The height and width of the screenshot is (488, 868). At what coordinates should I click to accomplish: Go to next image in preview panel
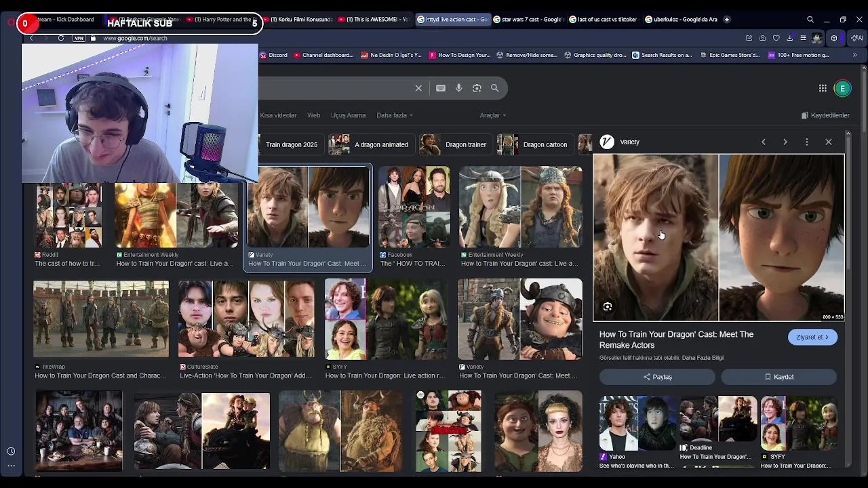pos(785,142)
